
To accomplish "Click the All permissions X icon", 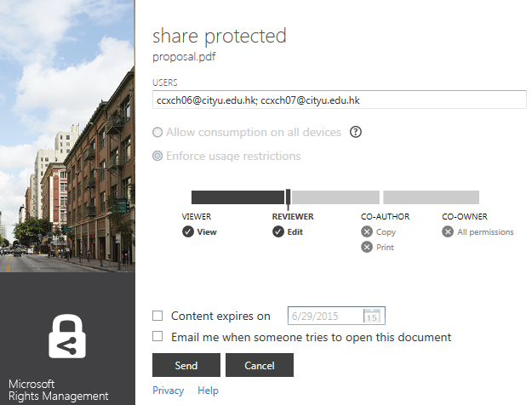I will [448, 231].
